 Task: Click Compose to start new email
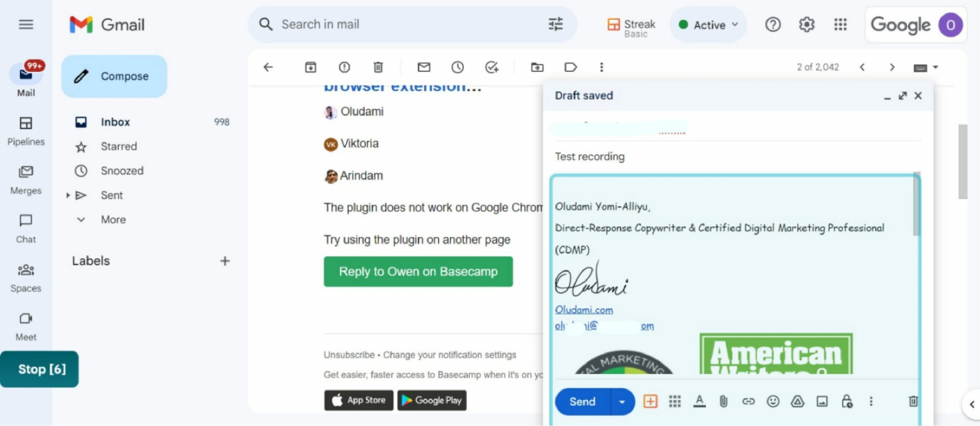114,76
